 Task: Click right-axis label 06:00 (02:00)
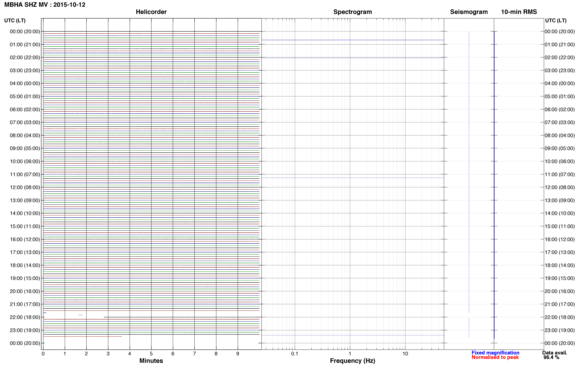[560, 110]
